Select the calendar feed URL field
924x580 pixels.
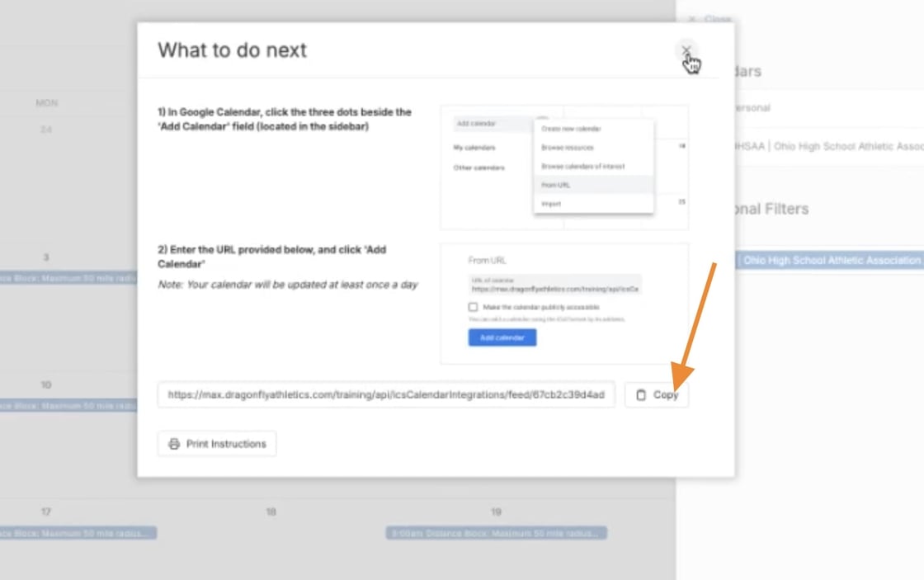386,395
